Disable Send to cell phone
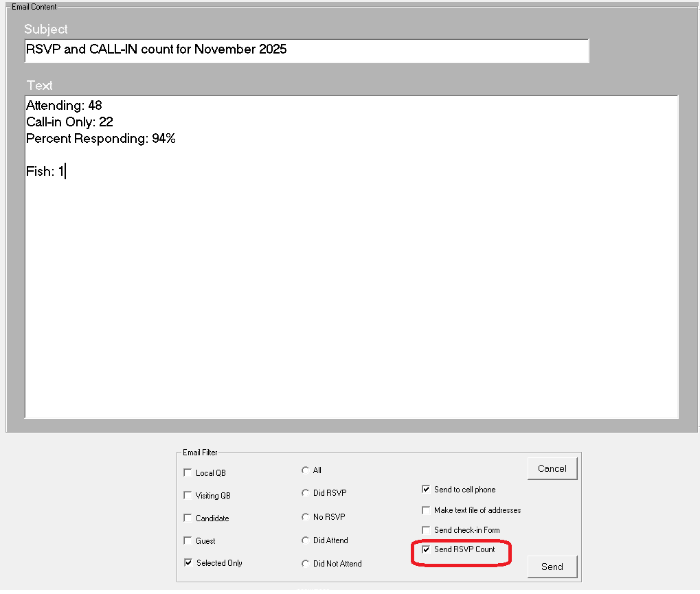This screenshot has width=700, height=594. 426,490
